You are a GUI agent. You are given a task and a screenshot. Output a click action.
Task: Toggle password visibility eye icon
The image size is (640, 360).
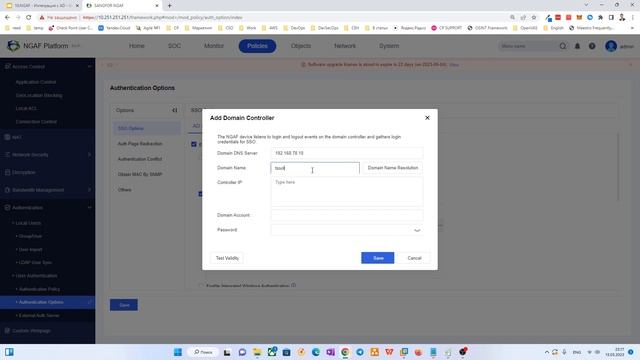[417, 230]
